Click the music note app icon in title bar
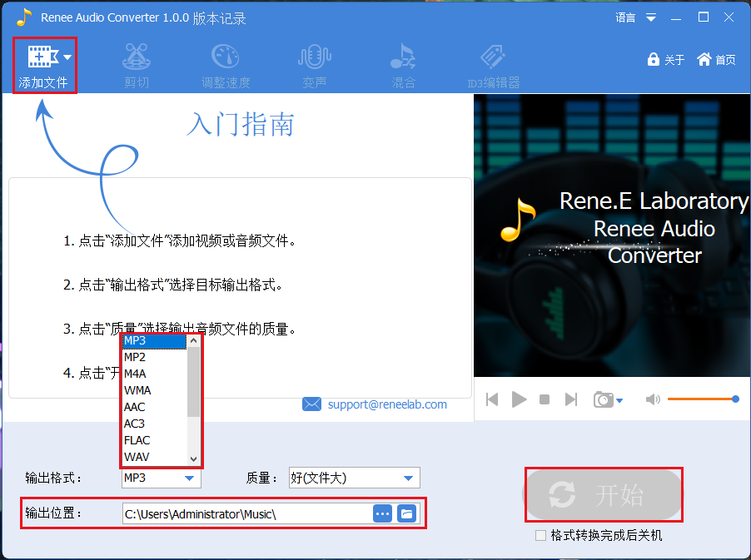 pos(23,17)
